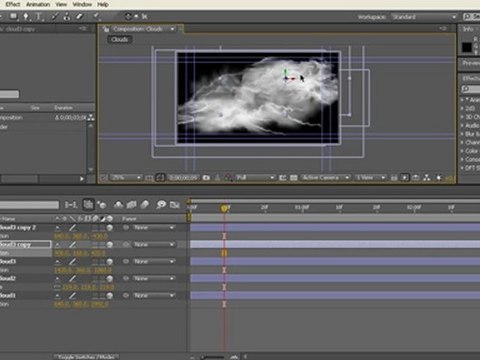This screenshot has height=360, width=480.
Task: Click the timeline search field
Action: coord(29,205)
